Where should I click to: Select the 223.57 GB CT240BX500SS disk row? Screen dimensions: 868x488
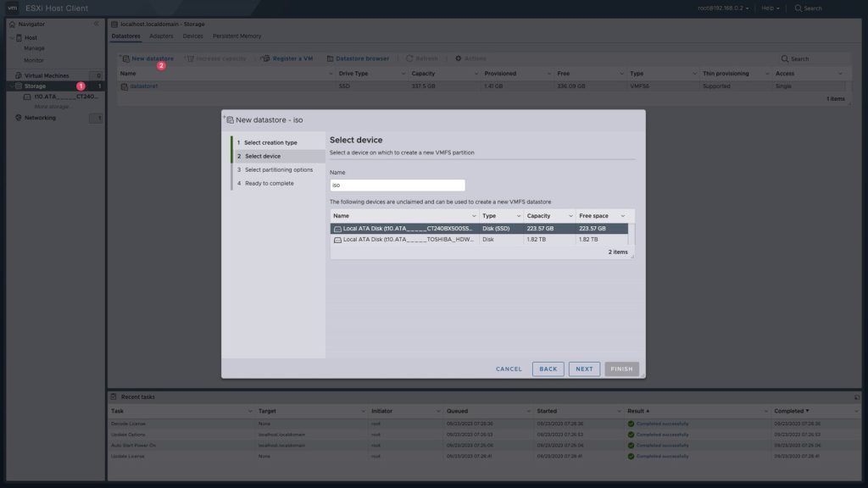pyautogui.click(x=480, y=229)
